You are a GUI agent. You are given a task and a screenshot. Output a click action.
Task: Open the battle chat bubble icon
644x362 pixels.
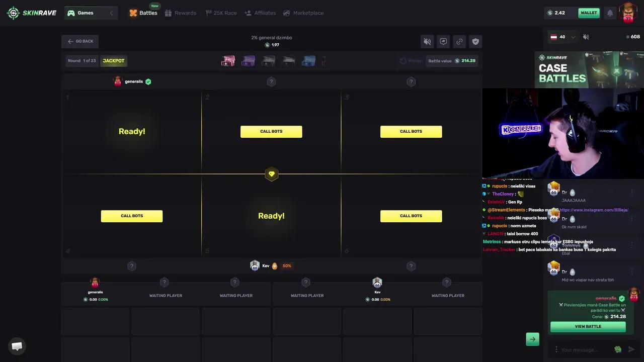coord(443,41)
